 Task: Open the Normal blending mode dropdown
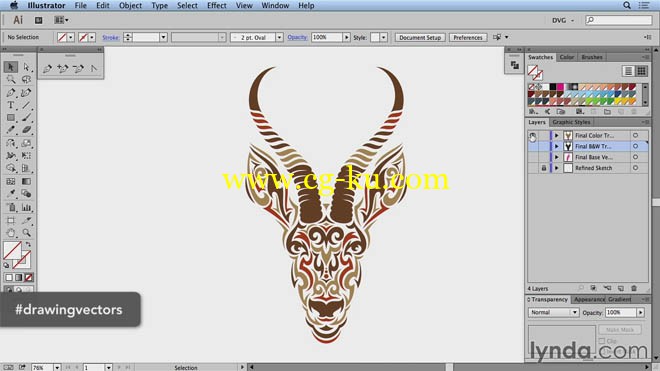point(553,312)
